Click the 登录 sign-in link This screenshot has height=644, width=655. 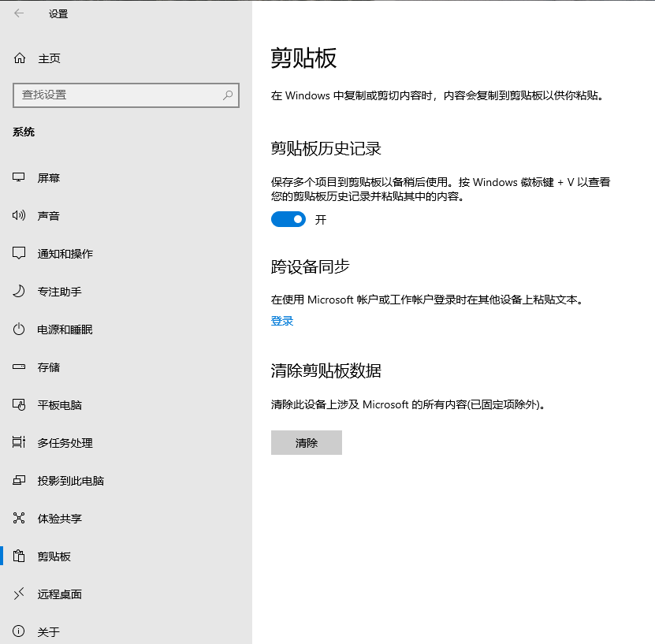point(282,321)
